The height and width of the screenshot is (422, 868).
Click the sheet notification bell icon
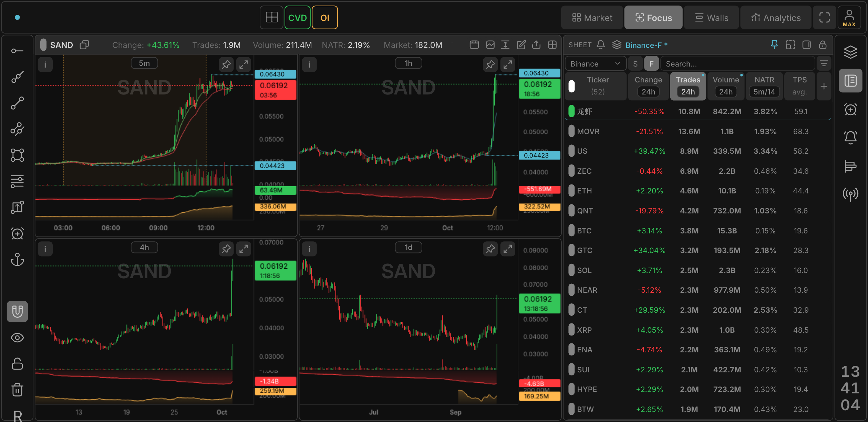(601, 45)
